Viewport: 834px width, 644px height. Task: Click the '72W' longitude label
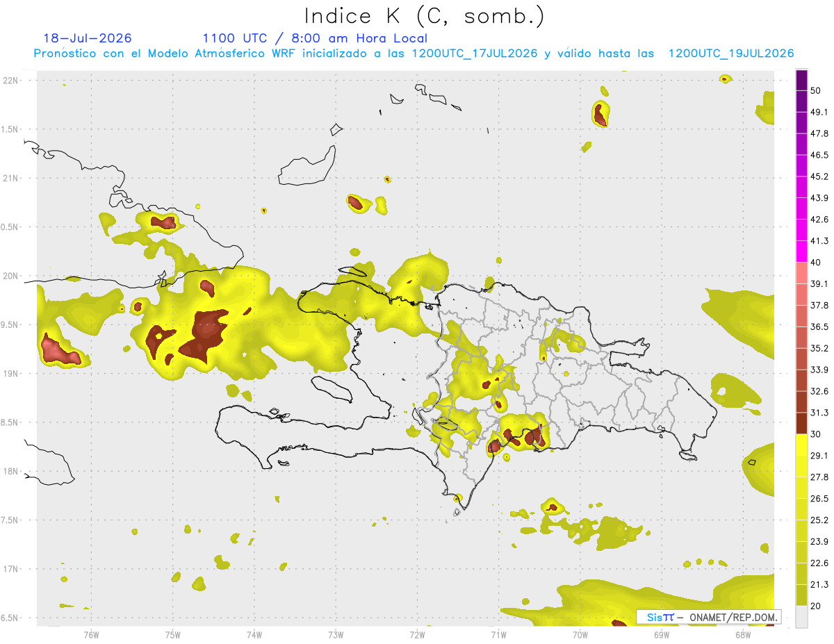pos(417,635)
